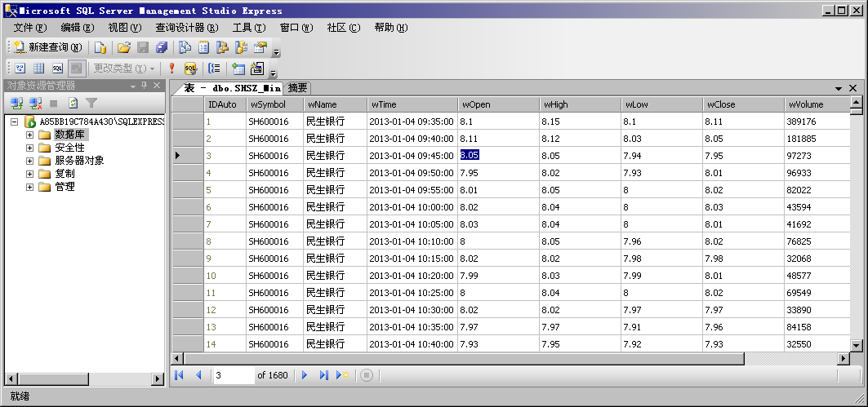Viewport: 868px width, 407px height.
Task: Click the grid vertical scrollbar down arrow
Action: [x=856, y=345]
